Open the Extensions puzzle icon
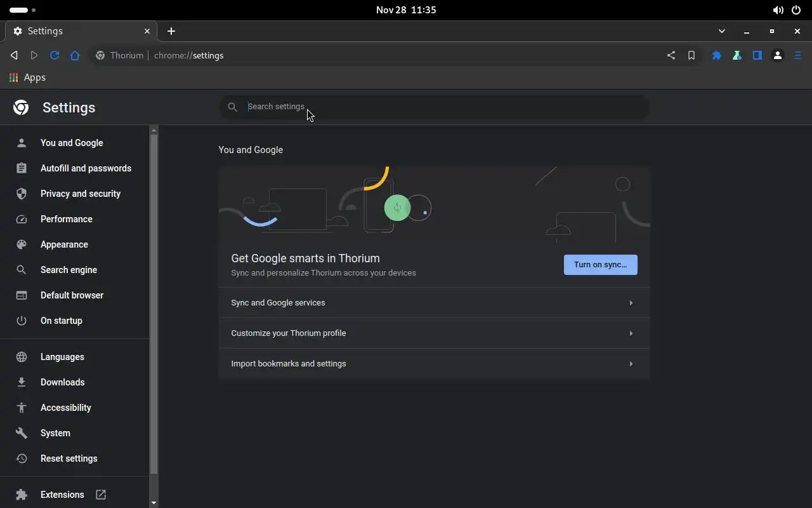This screenshot has width=812, height=508. coord(717,55)
